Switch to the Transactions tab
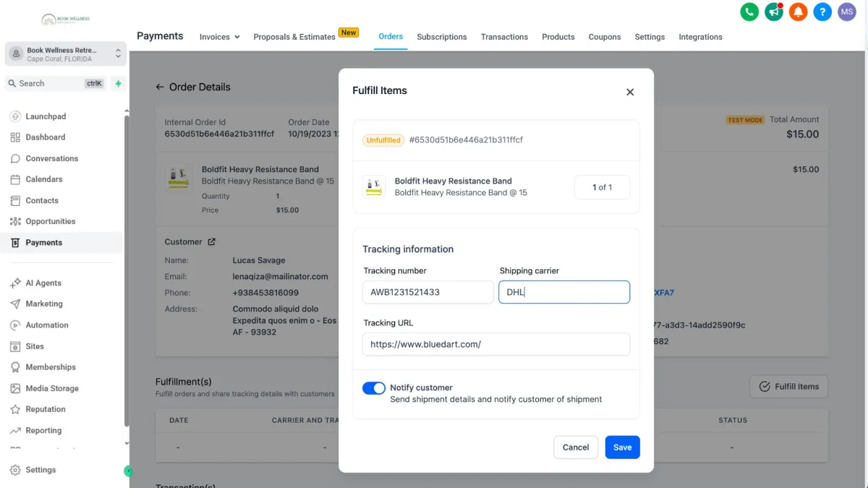This screenshot has height=488, width=868. [x=504, y=37]
